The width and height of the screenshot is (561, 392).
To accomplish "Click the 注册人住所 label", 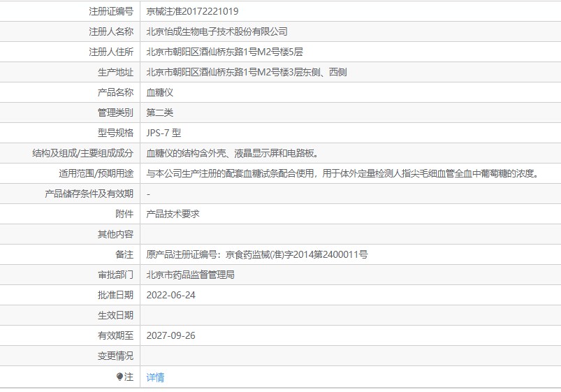I will [x=111, y=52].
